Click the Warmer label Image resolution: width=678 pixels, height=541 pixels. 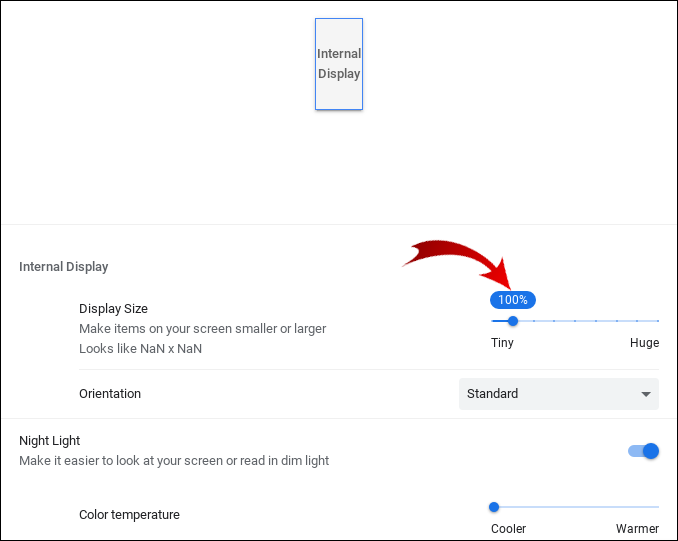(x=637, y=529)
